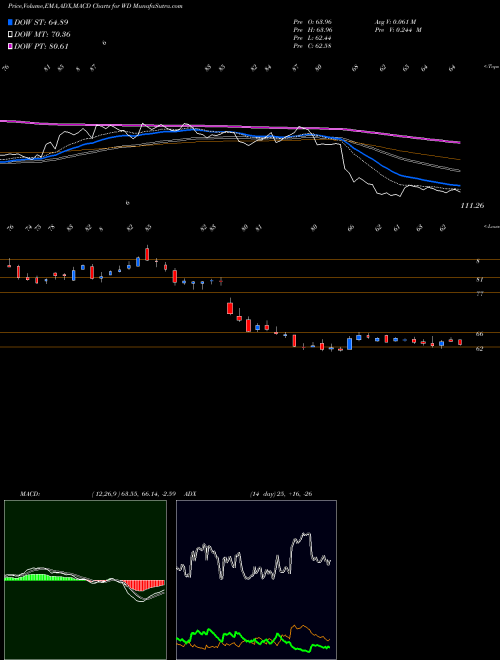Click the last red candlestick on the right
Image resolution: width=500 pixels, height=660 pixels.
pyautogui.click(x=460, y=342)
